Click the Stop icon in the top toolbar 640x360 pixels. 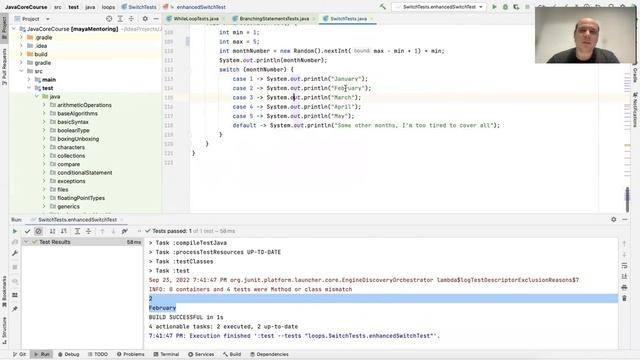click(527, 7)
